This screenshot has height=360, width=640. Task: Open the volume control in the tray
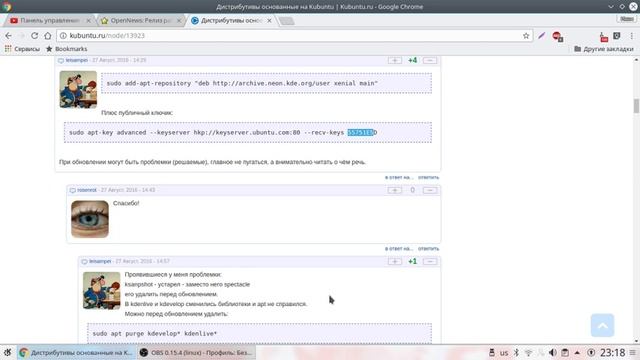[x=553, y=352]
